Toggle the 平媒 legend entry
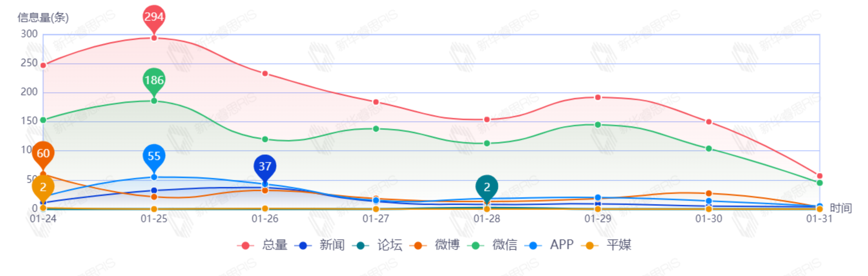Screen dimensions: 868x276 click(x=607, y=245)
